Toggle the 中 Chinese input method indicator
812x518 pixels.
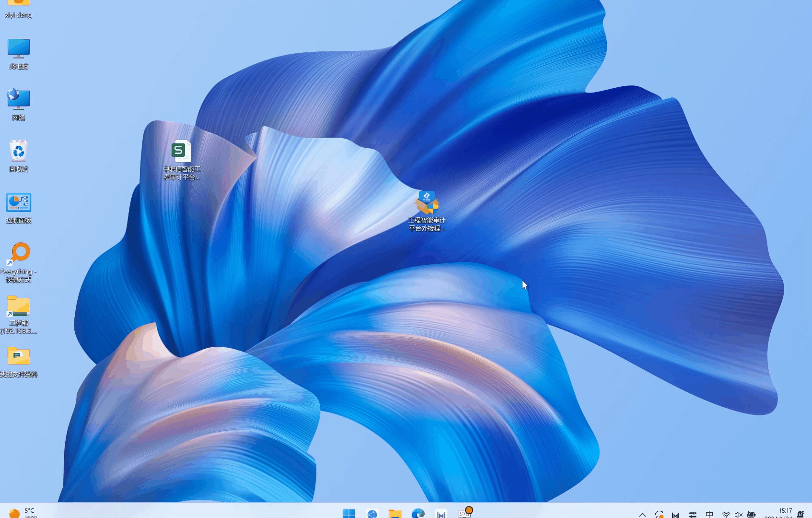(709, 514)
